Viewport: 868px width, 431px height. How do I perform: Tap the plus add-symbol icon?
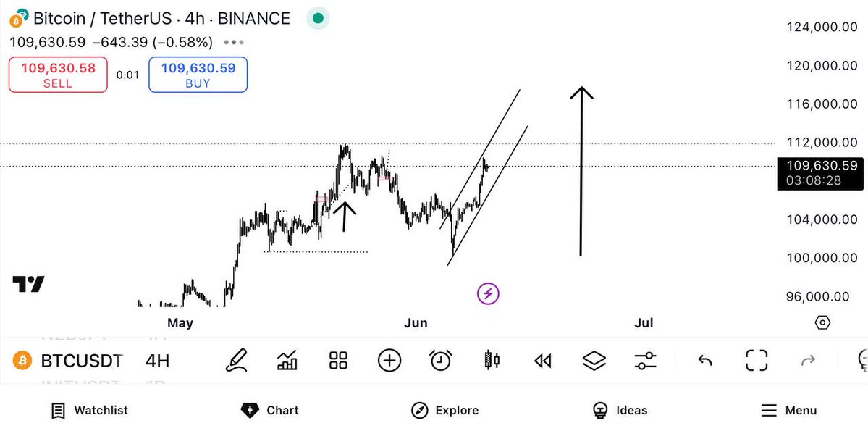click(x=389, y=361)
